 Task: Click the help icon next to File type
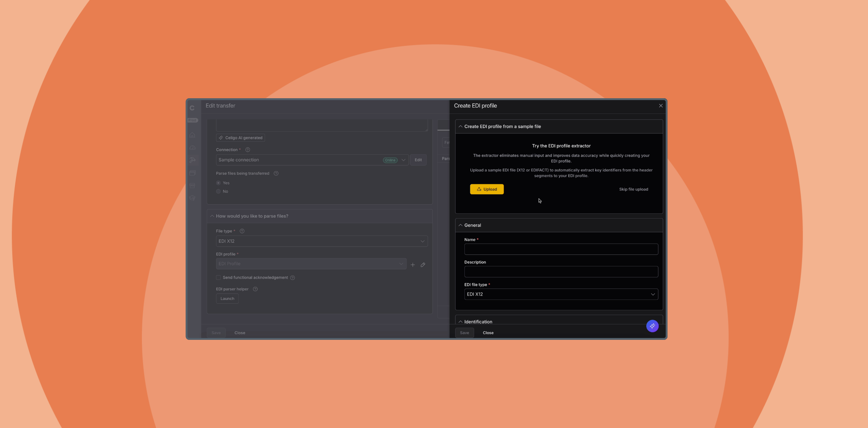click(x=242, y=231)
